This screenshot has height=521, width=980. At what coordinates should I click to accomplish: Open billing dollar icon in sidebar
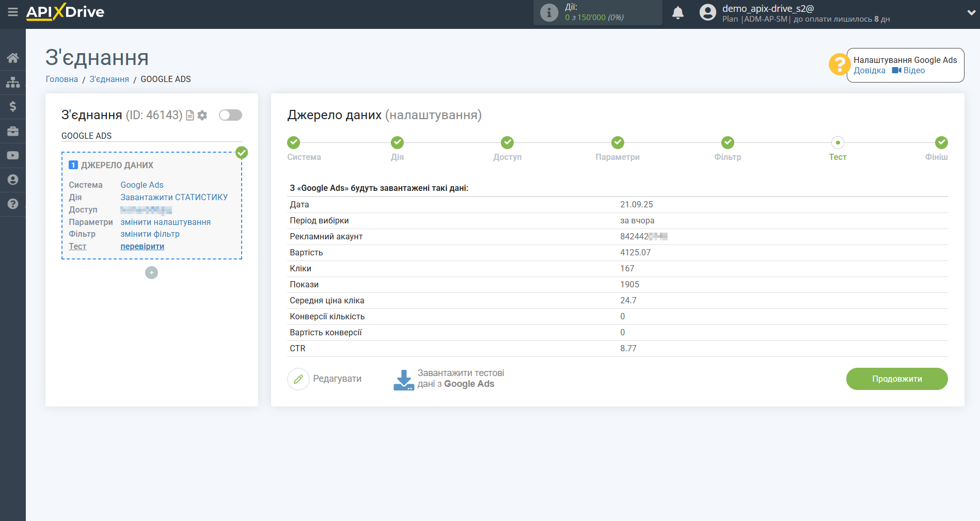pyautogui.click(x=13, y=106)
